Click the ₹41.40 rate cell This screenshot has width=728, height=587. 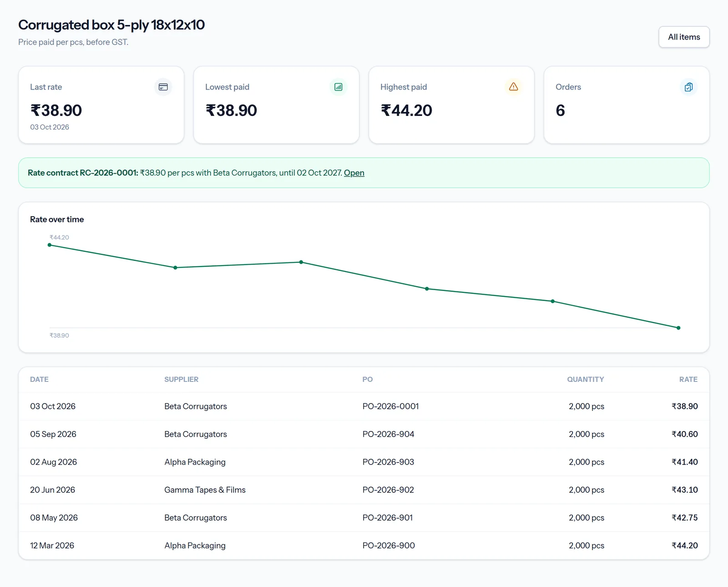click(x=685, y=462)
